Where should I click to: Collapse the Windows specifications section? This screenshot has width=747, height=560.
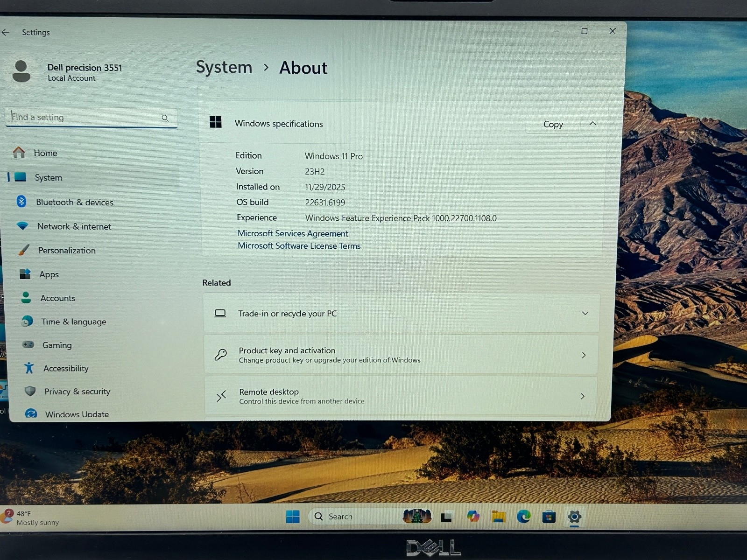[x=592, y=124]
